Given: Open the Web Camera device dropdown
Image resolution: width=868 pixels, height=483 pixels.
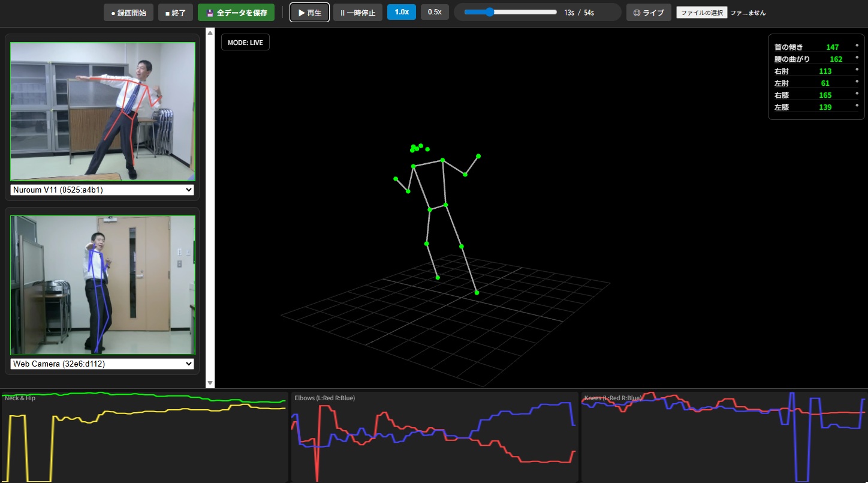Looking at the screenshot, I should pyautogui.click(x=103, y=364).
